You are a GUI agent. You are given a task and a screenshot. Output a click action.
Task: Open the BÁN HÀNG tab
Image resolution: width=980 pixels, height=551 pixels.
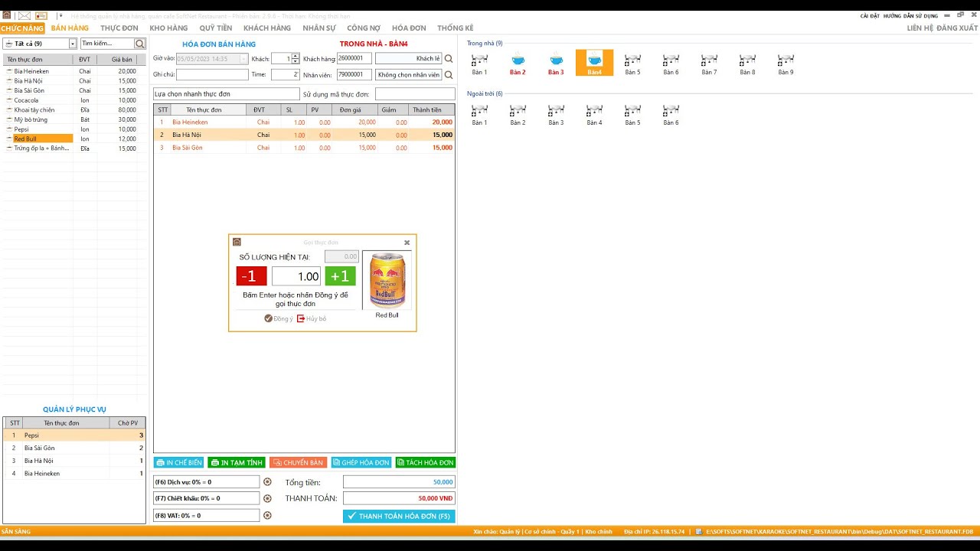[70, 28]
